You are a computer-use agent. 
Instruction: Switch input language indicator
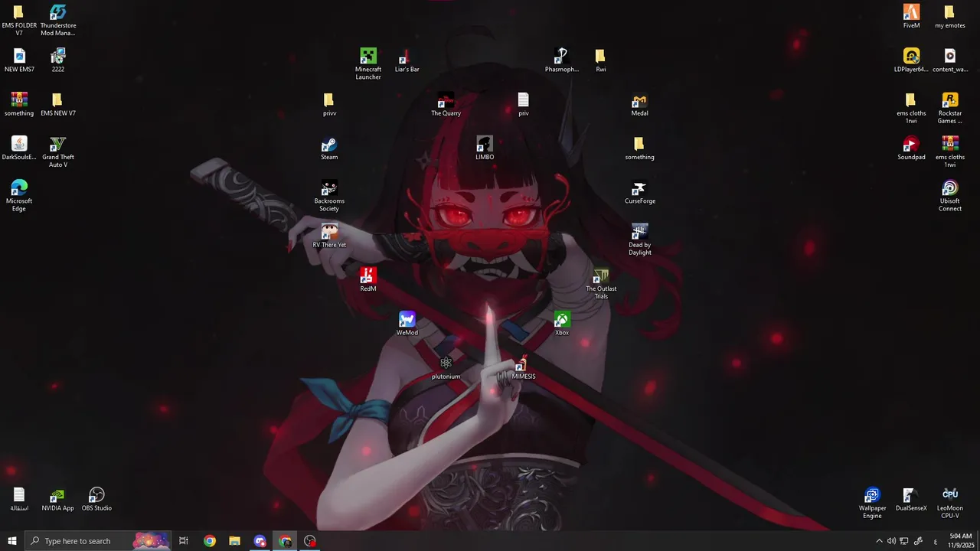(936, 541)
